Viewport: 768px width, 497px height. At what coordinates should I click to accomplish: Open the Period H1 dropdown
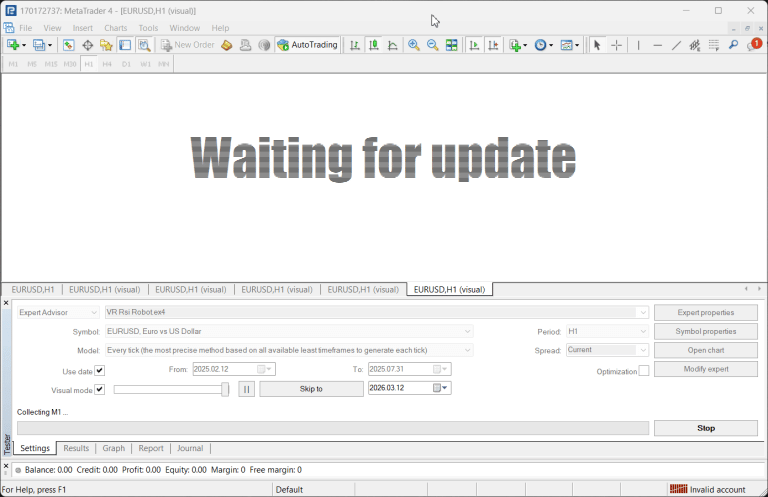pyautogui.click(x=607, y=331)
